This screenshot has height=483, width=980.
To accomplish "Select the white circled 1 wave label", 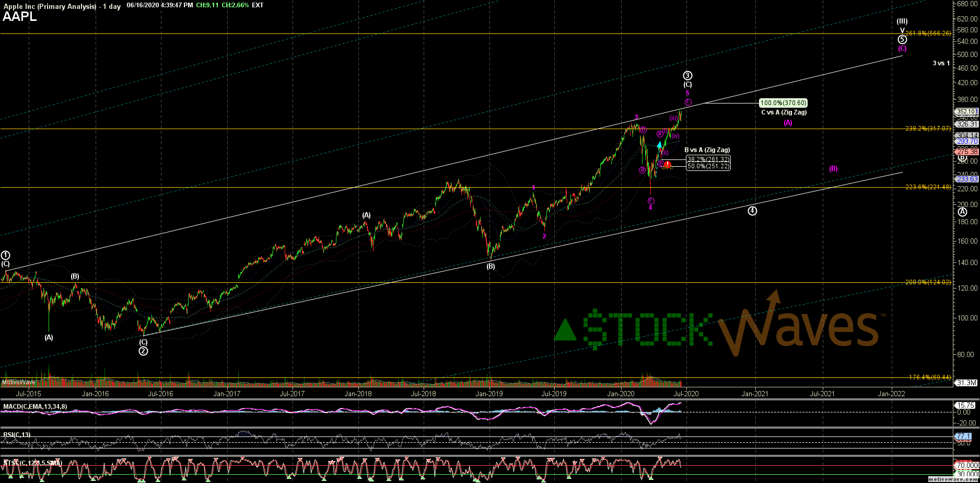I will pos(5,255).
